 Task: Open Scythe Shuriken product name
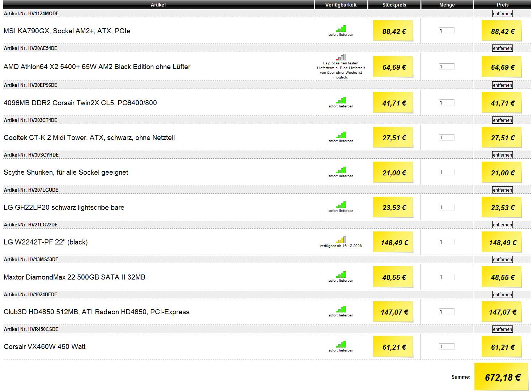pyautogui.click(x=66, y=172)
